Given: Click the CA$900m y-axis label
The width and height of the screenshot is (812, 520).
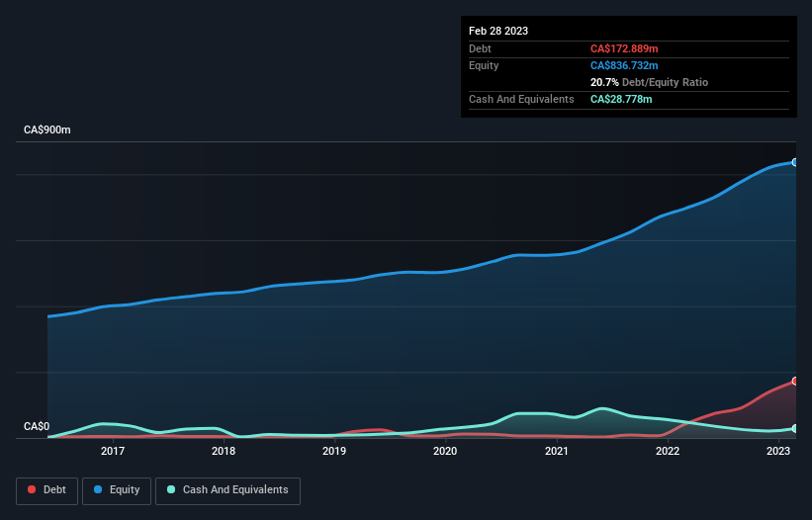Looking at the screenshot, I should click(x=47, y=130).
